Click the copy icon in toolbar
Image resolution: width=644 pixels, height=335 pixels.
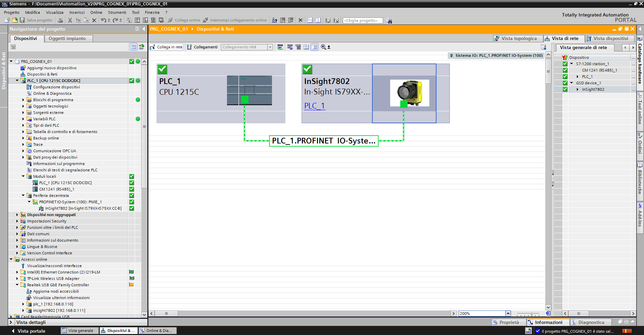[x=78, y=20]
